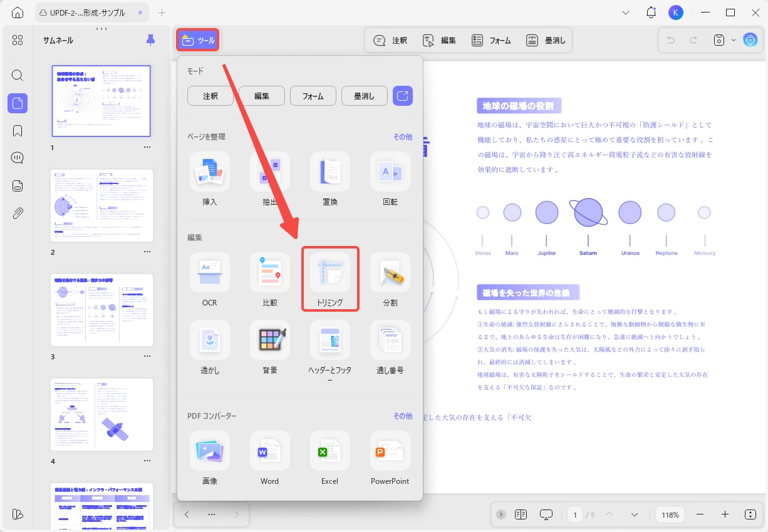Select the UPDF document tab

coord(91,13)
